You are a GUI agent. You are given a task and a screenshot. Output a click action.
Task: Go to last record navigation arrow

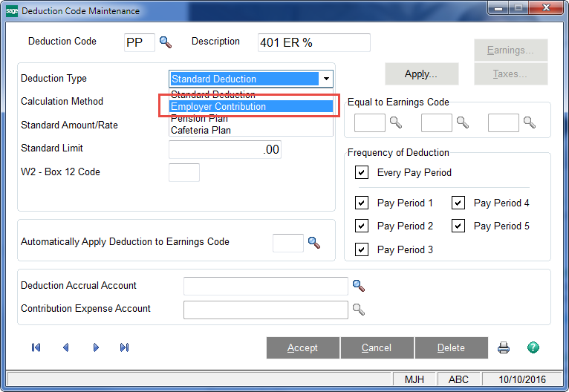coord(124,347)
